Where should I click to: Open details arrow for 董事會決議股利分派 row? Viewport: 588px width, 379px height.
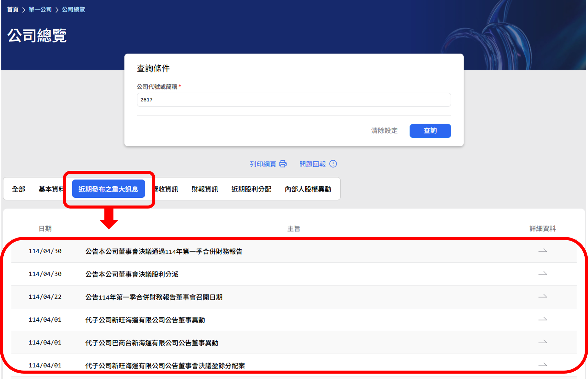pos(542,274)
